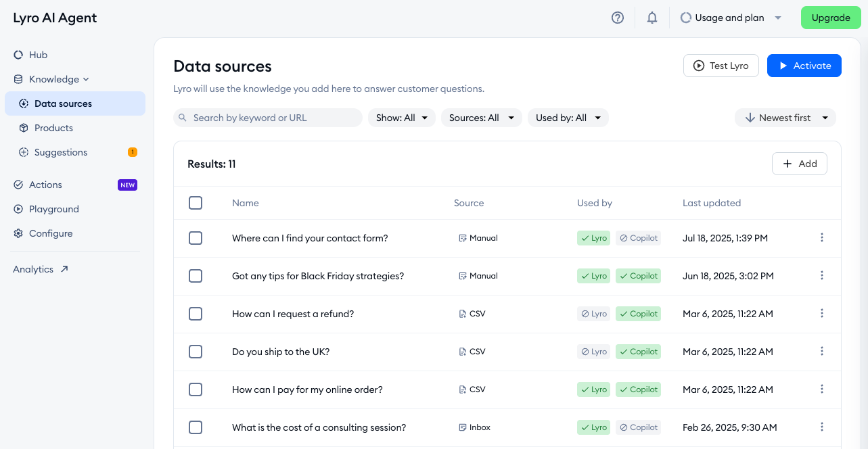
Task: Tick the select-all checkbox in table header
Action: [196, 203]
